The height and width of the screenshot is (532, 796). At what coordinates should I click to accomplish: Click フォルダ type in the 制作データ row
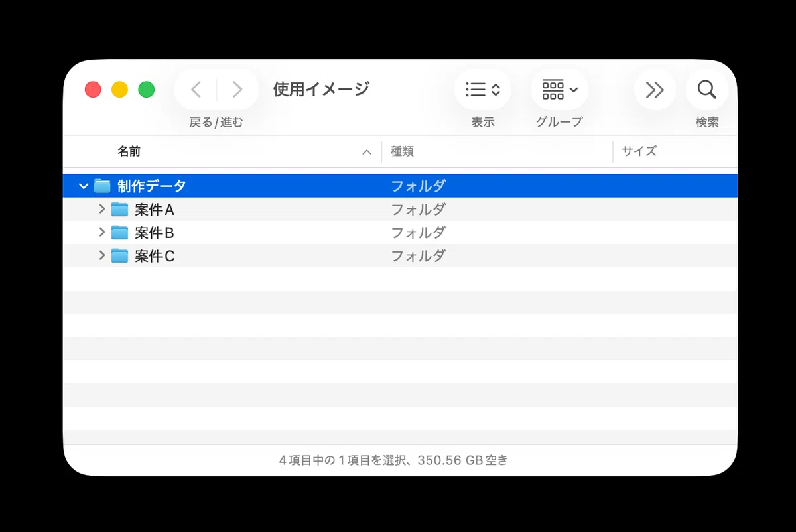pyautogui.click(x=418, y=186)
